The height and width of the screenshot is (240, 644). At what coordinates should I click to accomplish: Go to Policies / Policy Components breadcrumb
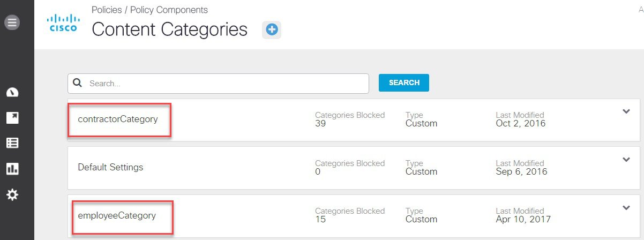pyautogui.click(x=150, y=10)
